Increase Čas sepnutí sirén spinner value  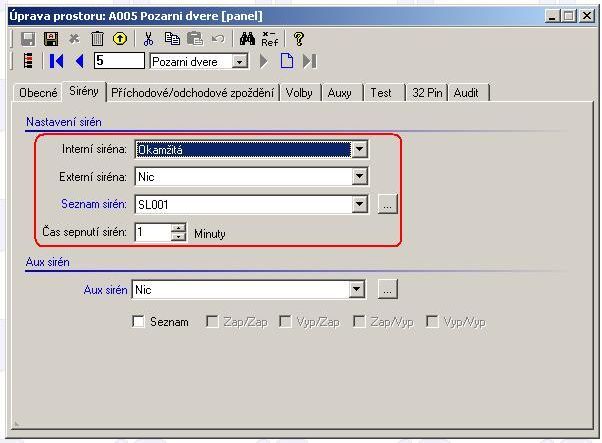tap(179, 228)
